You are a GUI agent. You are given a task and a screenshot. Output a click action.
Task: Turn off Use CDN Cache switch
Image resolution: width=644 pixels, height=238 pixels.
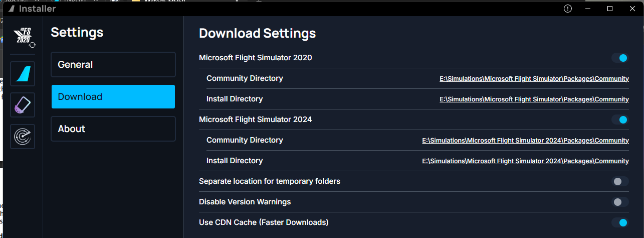[620, 222]
